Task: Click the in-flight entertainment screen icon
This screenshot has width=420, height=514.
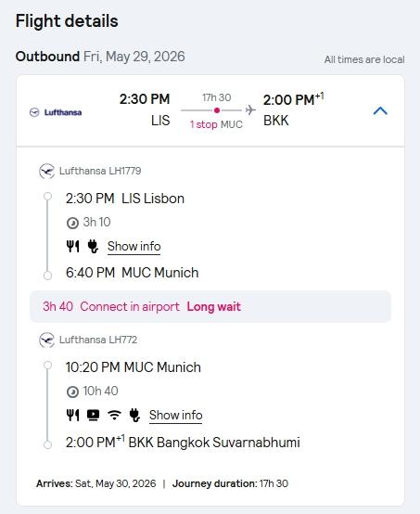Action: click(x=93, y=415)
